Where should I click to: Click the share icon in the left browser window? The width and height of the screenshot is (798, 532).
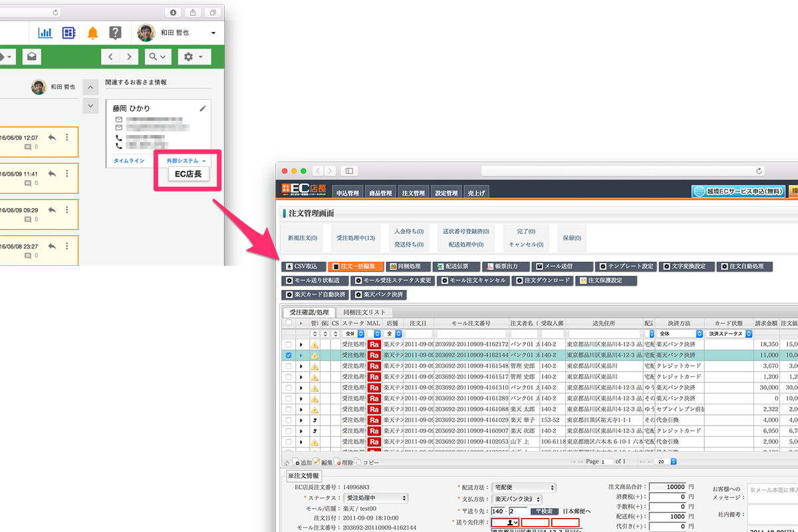pyautogui.click(x=193, y=12)
